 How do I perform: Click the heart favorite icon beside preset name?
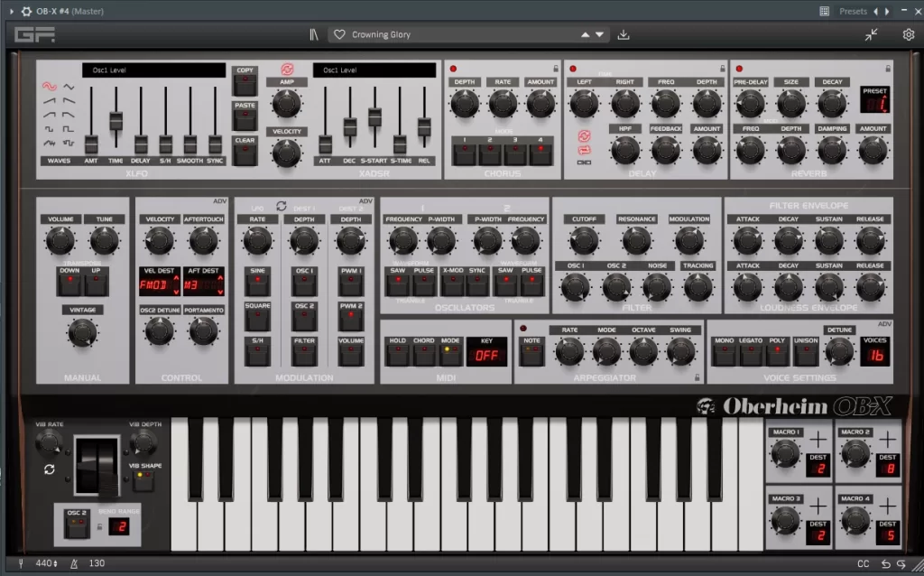coord(338,33)
